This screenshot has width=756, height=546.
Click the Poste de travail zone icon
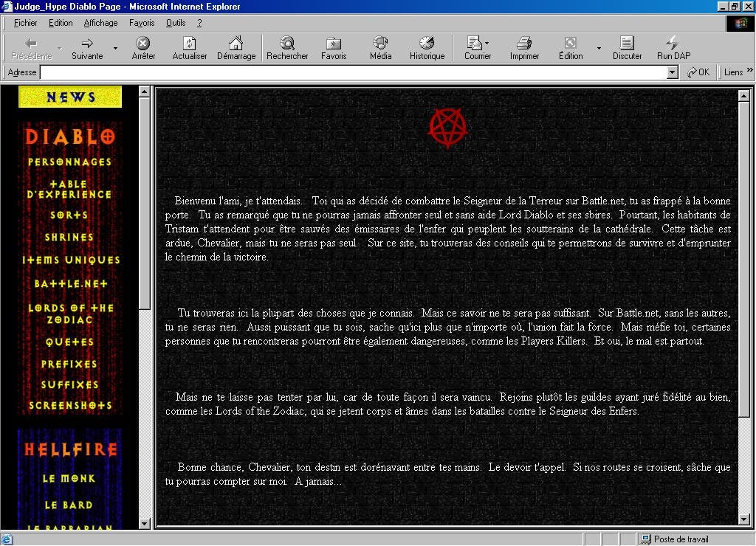point(645,539)
